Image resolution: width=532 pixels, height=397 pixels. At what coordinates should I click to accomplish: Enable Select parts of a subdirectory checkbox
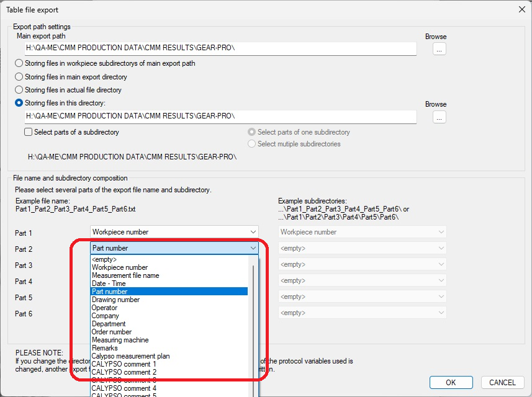click(x=29, y=132)
